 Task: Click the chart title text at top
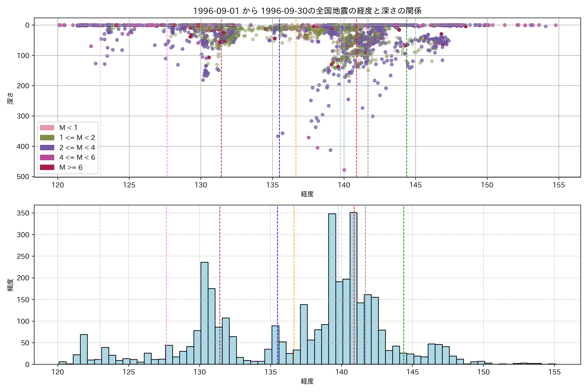coord(307,11)
